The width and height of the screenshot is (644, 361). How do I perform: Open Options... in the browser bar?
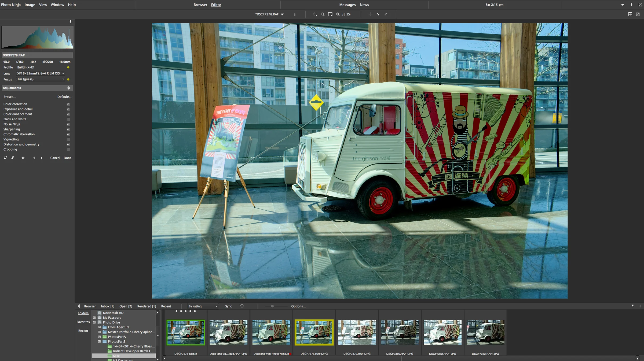[x=298, y=306]
